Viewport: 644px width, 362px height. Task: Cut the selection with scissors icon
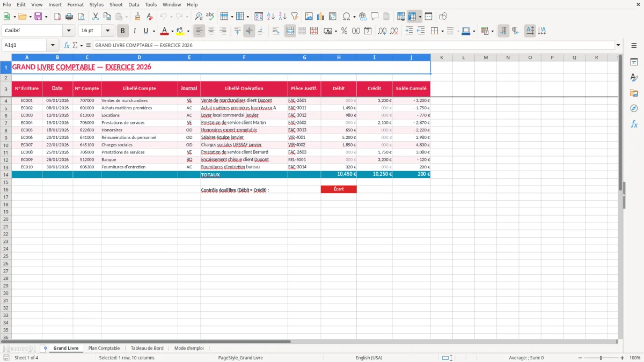(x=96, y=17)
